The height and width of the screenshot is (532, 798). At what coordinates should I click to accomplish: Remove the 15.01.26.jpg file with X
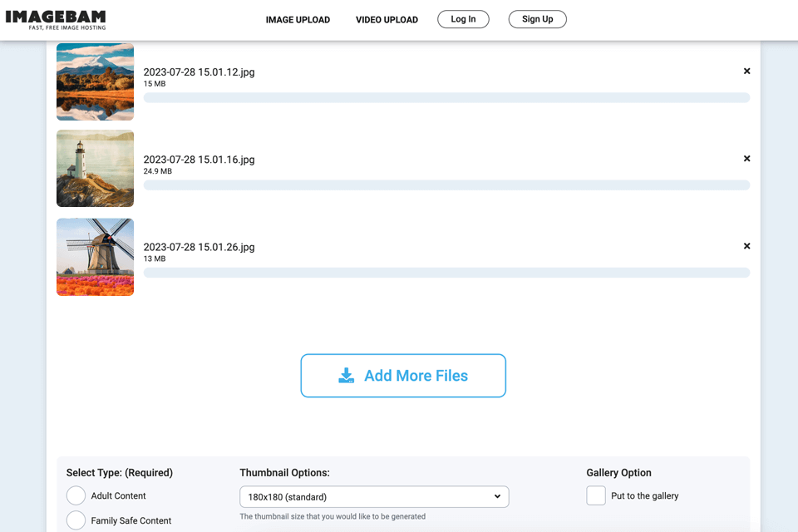pyautogui.click(x=746, y=246)
